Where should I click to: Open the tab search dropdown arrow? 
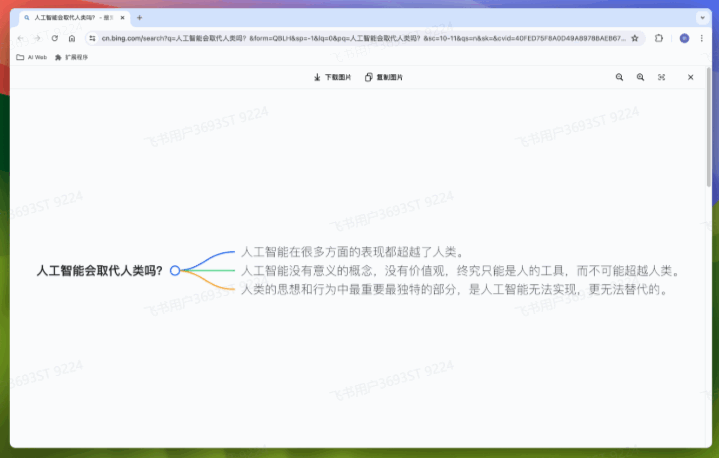click(703, 17)
